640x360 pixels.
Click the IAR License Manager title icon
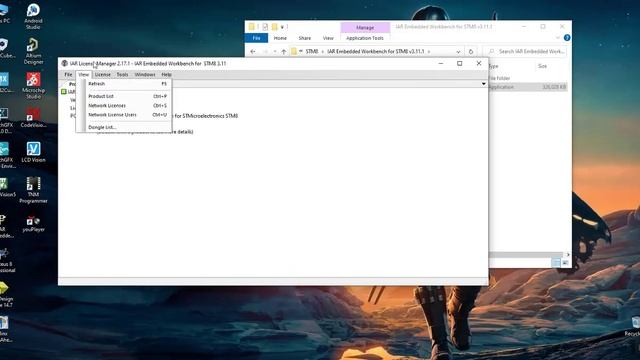(x=64, y=63)
